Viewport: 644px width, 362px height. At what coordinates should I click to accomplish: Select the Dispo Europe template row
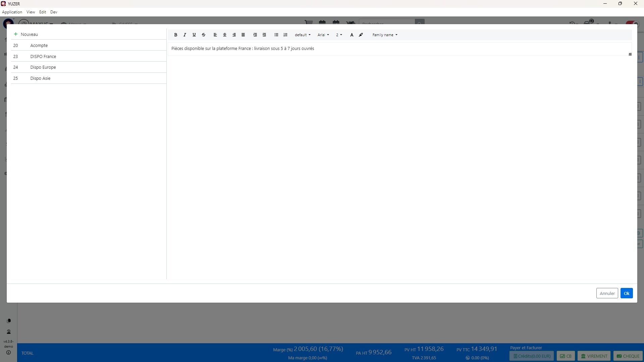point(43,67)
